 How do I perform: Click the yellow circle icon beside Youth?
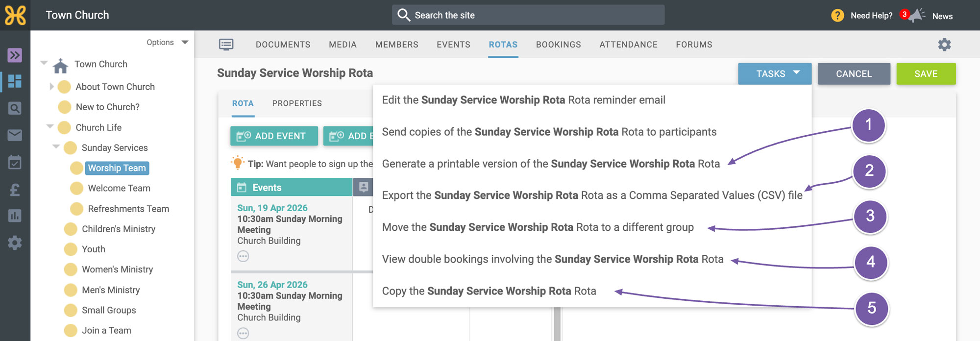point(71,249)
